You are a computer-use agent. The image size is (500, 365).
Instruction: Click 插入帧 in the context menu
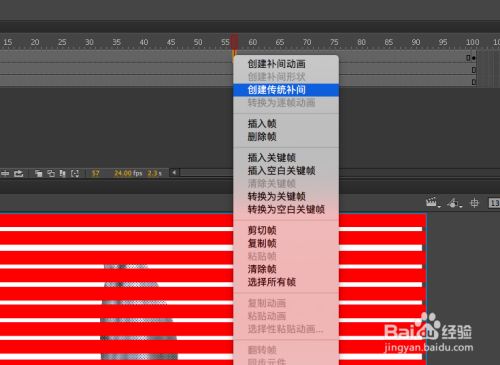pyautogui.click(x=286, y=124)
